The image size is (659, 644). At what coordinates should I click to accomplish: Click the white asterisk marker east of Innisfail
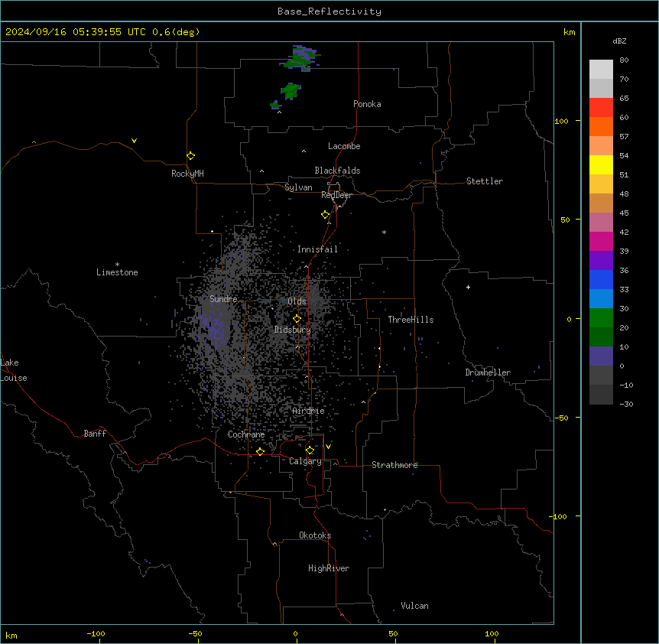pos(384,232)
